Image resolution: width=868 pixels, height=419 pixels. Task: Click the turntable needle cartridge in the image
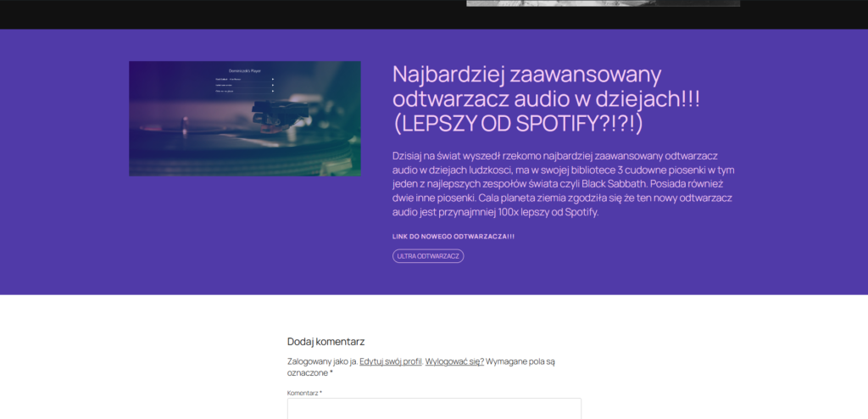[270, 107]
